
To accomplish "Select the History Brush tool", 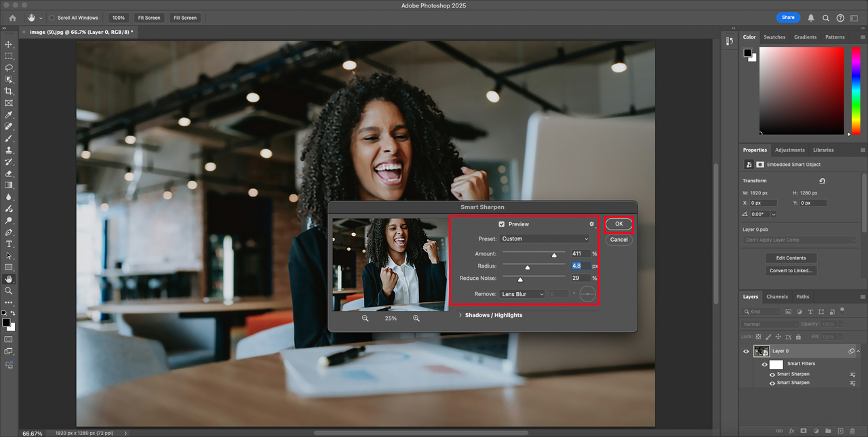I will pos(9,162).
